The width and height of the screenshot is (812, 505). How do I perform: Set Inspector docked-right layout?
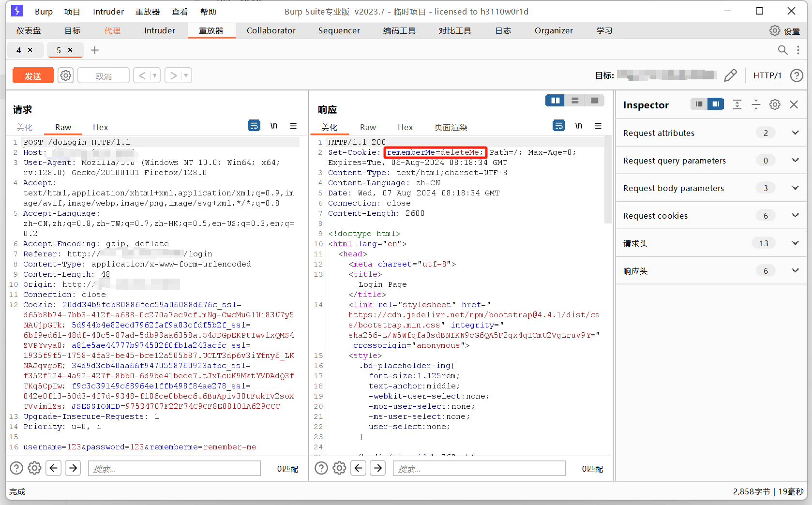click(715, 104)
